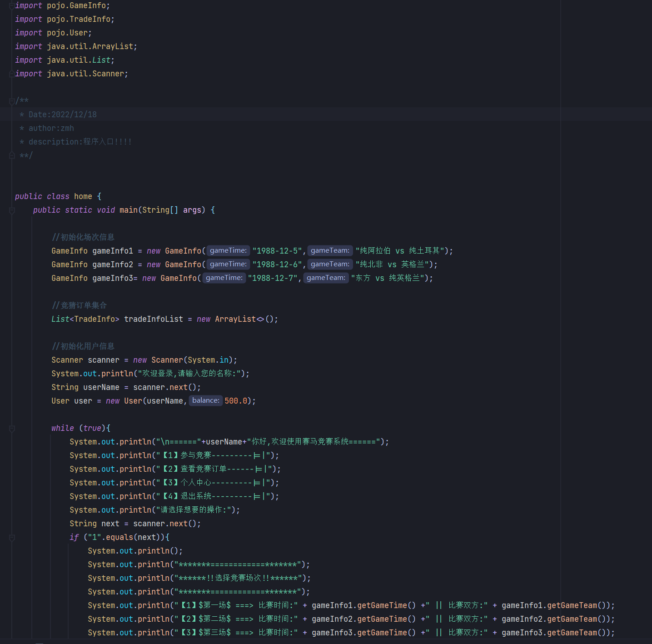
Task: Click the "1988-12-5" string literal
Action: click(278, 251)
